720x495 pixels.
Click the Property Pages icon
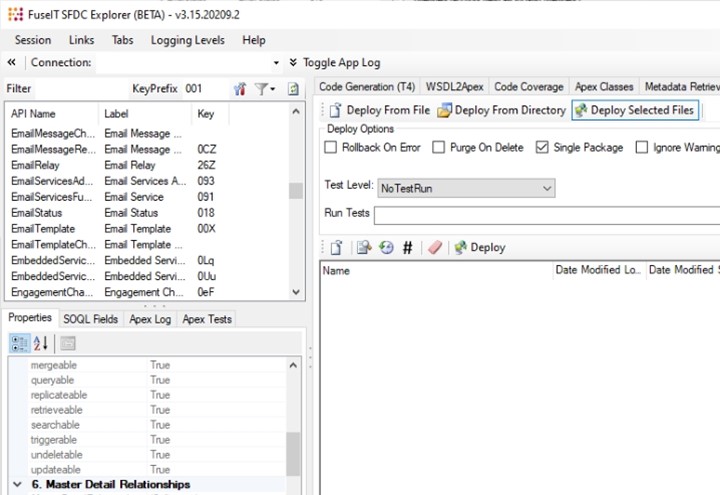coord(68,343)
